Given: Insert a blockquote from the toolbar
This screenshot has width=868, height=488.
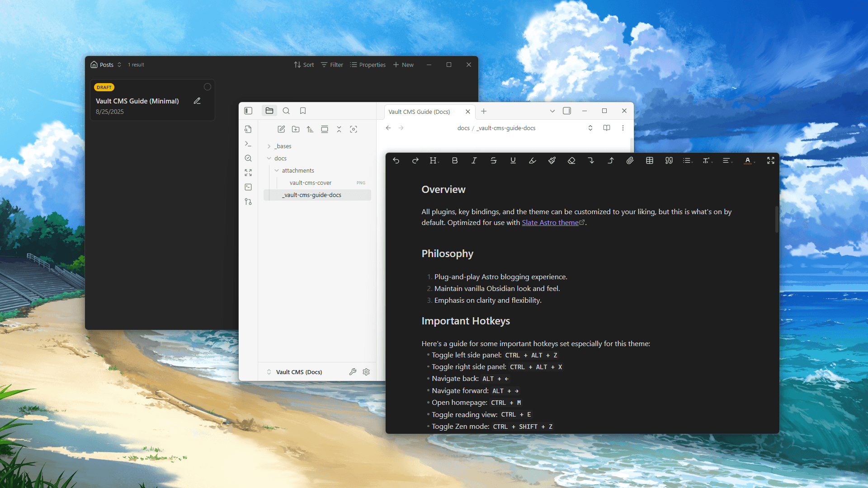Looking at the screenshot, I should click(669, 160).
